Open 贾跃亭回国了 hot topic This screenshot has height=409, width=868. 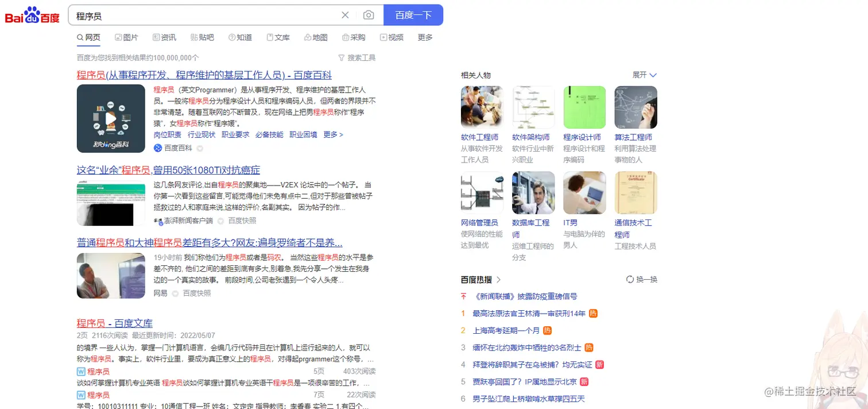click(525, 382)
